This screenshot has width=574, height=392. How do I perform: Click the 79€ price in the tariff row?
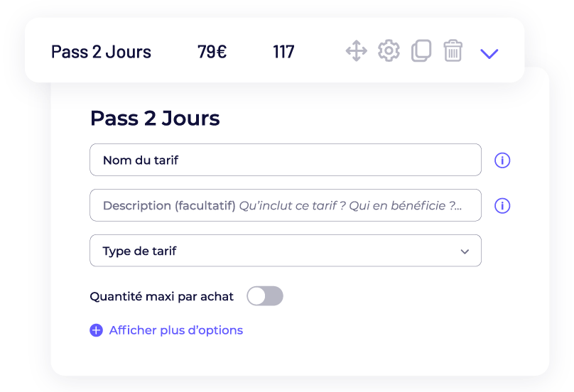pyautogui.click(x=212, y=52)
